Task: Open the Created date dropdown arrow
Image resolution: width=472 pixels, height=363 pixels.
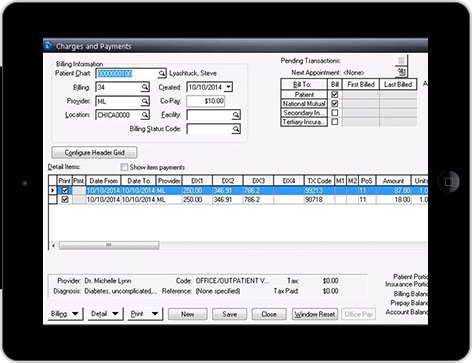Action: [x=228, y=87]
